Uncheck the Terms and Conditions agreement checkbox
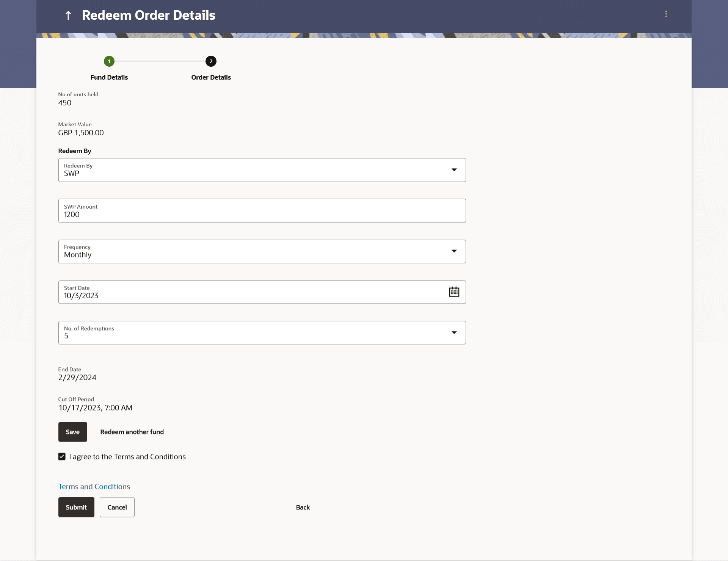The image size is (728, 561). click(x=62, y=457)
